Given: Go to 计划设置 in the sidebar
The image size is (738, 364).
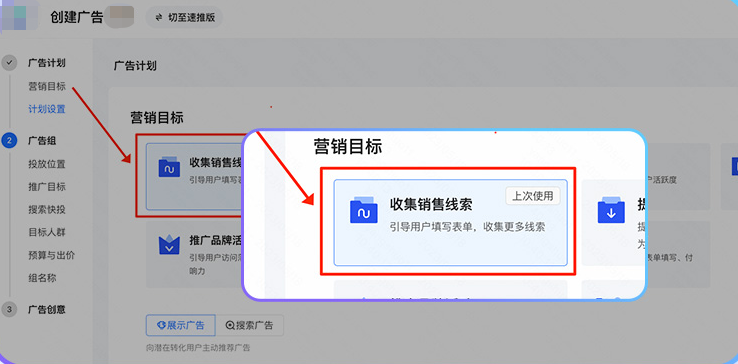Looking at the screenshot, I should [x=47, y=109].
